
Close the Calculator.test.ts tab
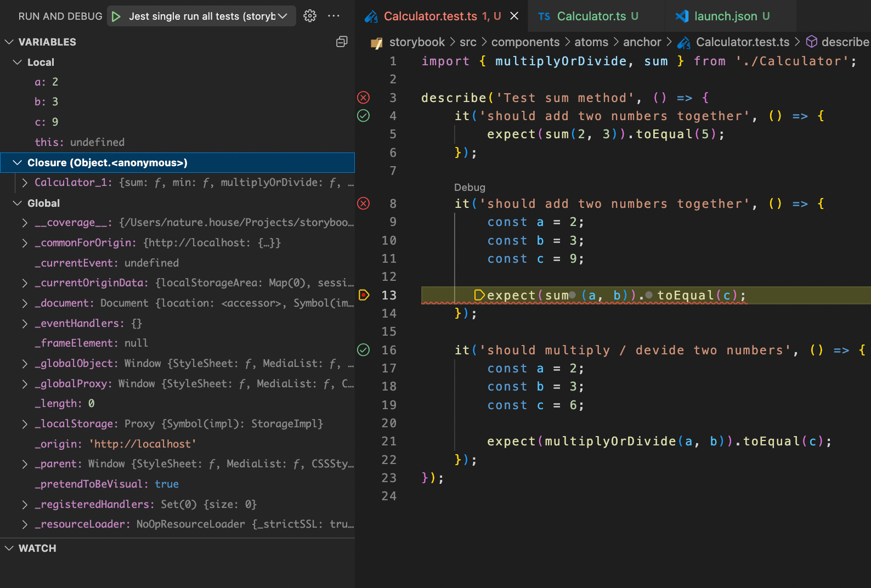click(514, 16)
